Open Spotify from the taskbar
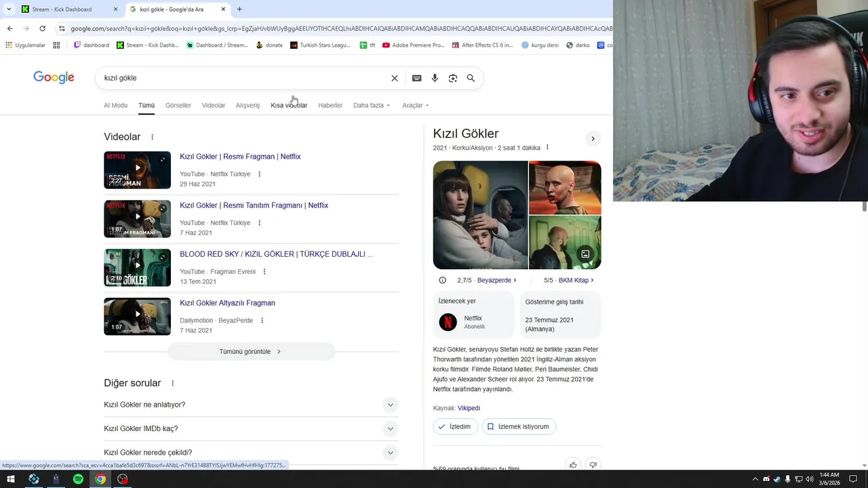Image resolution: width=868 pixels, height=488 pixels. point(78,479)
